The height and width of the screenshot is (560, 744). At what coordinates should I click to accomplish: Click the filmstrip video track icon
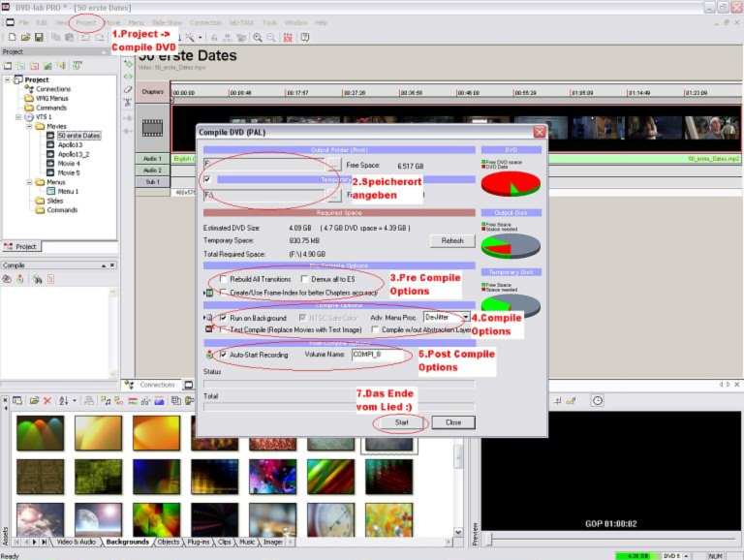(152, 127)
